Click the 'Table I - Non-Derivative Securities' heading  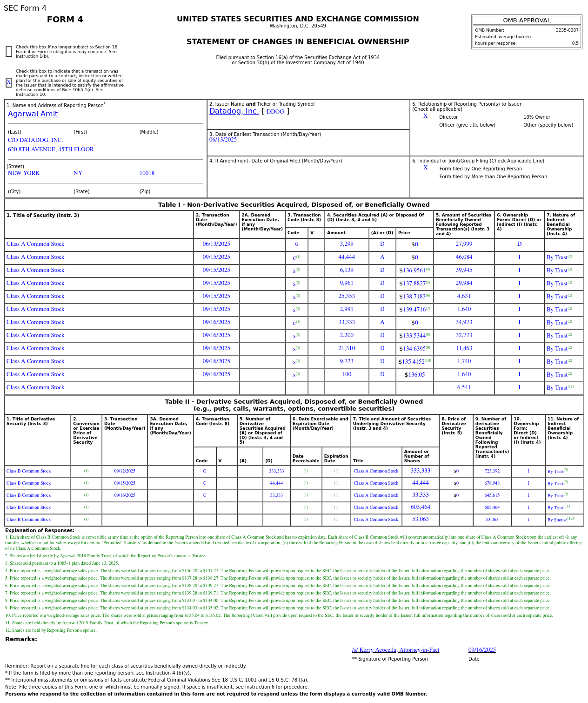pyautogui.click(x=294, y=205)
